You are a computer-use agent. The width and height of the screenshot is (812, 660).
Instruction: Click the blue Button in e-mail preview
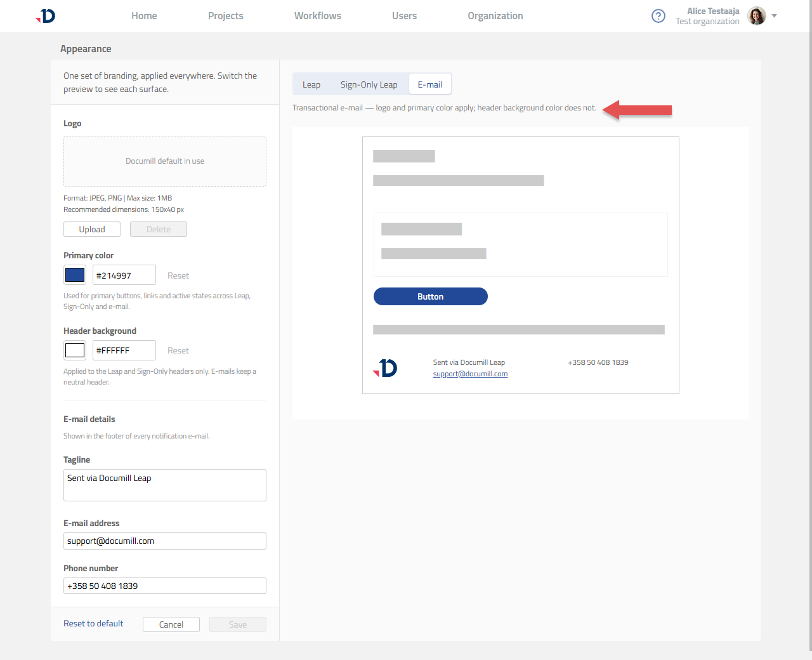pos(431,296)
